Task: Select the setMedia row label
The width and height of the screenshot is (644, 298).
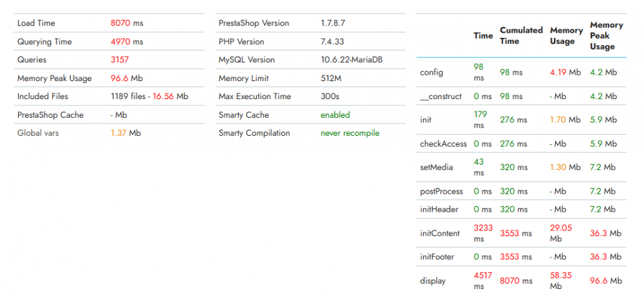Action: [x=436, y=167]
